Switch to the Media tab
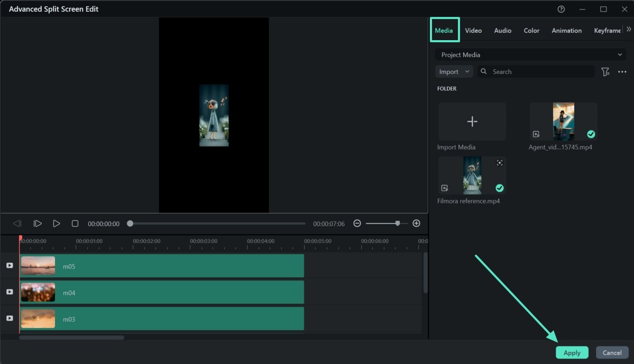Screen dimensions: 634x364 [444, 30]
